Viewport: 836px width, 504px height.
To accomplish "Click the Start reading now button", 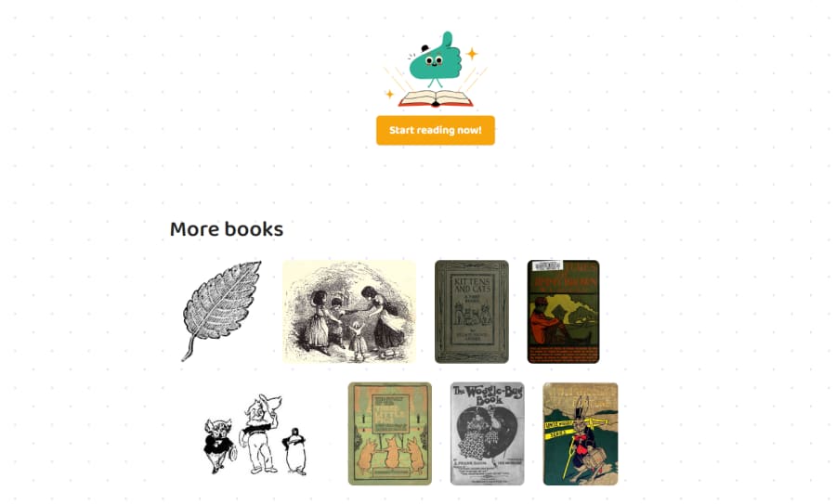I will pyautogui.click(x=435, y=130).
